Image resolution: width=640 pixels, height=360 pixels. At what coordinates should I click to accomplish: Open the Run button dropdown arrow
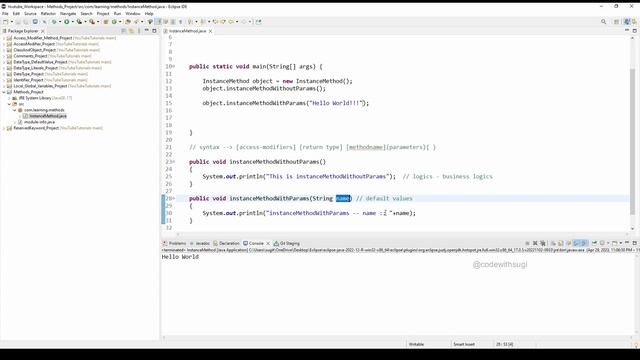(x=73, y=22)
